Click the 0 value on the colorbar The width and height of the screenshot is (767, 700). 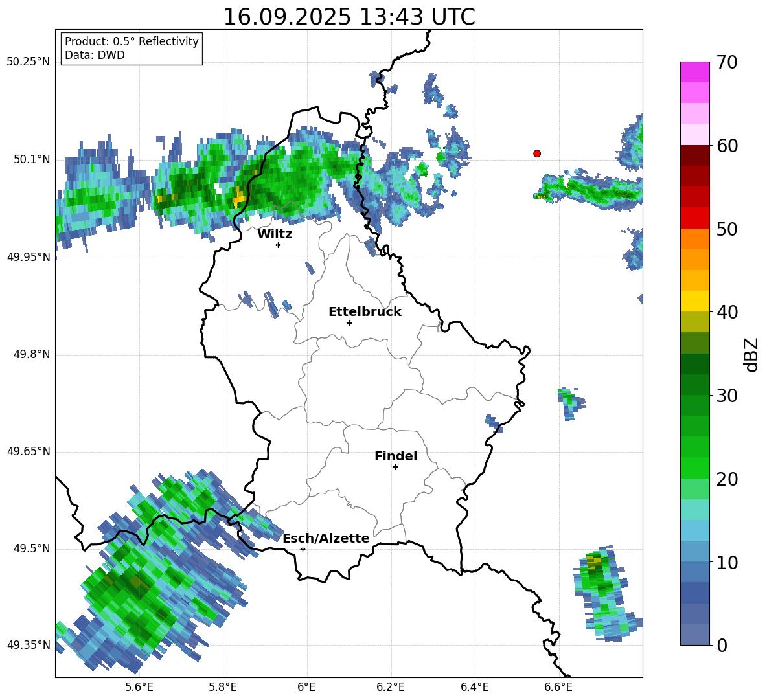[722, 645]
